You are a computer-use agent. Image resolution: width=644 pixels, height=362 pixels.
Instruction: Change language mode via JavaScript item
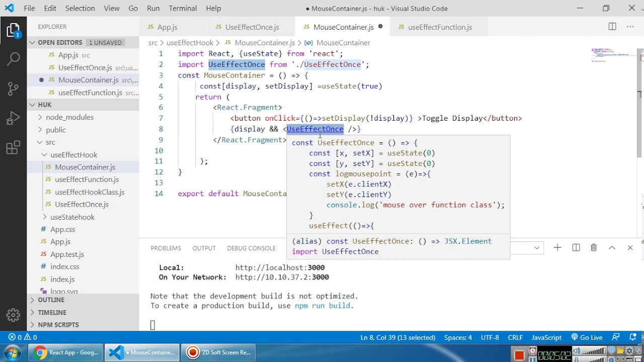click(547, 337)
